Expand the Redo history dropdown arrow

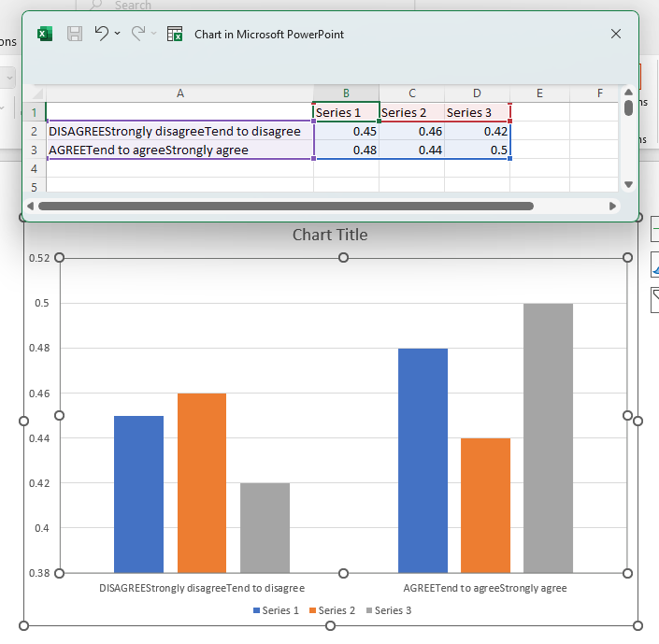[154, 34]
